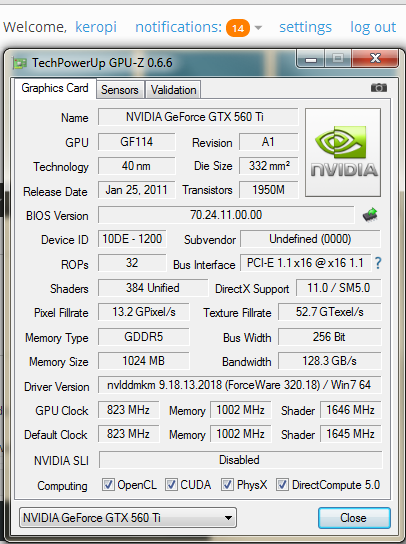Image resolution: width=406 pixels, height=544 pixels.
Task: Click the Driver Version field nvlddmkm 9.18.13.2018
Action: [x=239, y=385]
